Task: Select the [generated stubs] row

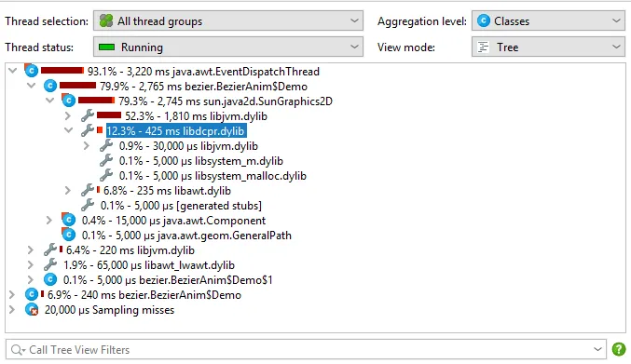Action: [181, 206]
